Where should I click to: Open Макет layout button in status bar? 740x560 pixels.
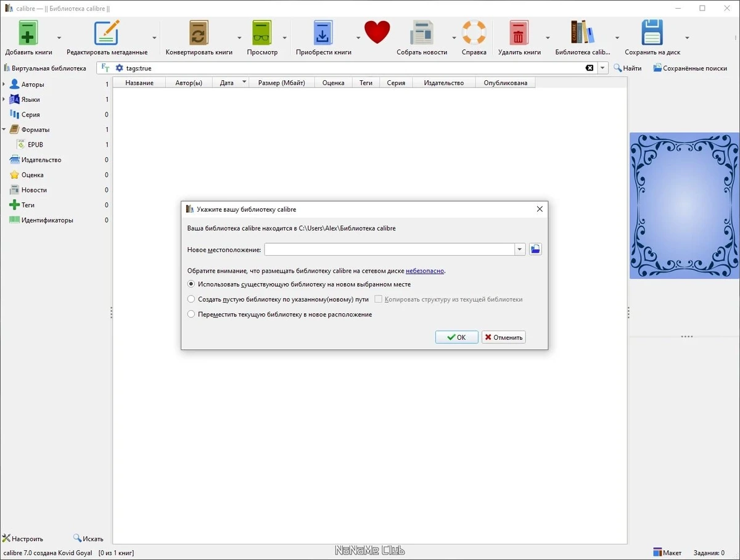pos(667,553)
